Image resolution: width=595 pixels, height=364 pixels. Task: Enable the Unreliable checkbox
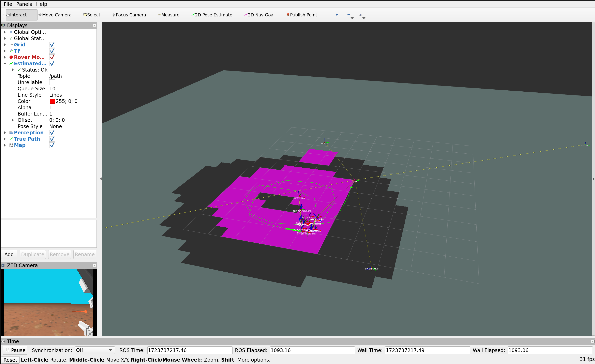tap(52, 82)
